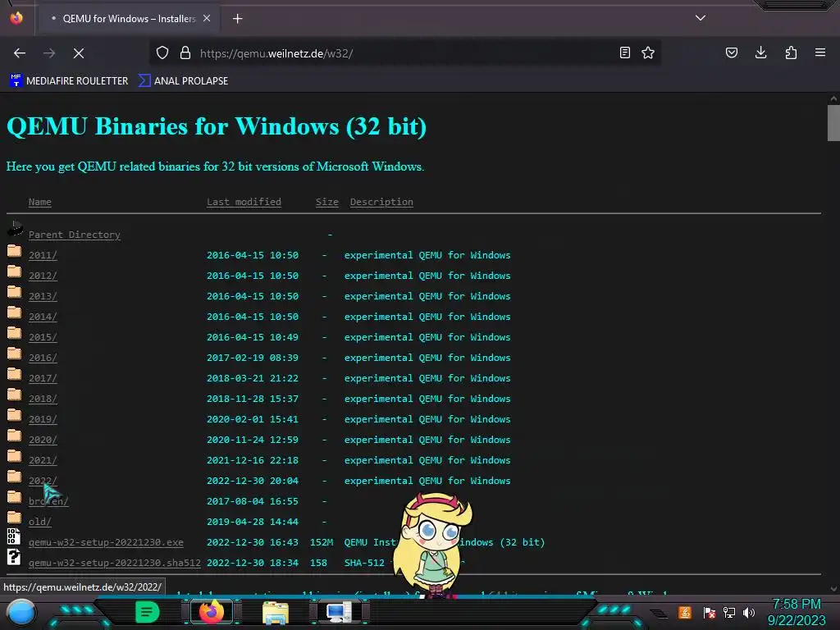Open the 2017/ folder
This screenshot has width=840, height=630.
[43, 378]
